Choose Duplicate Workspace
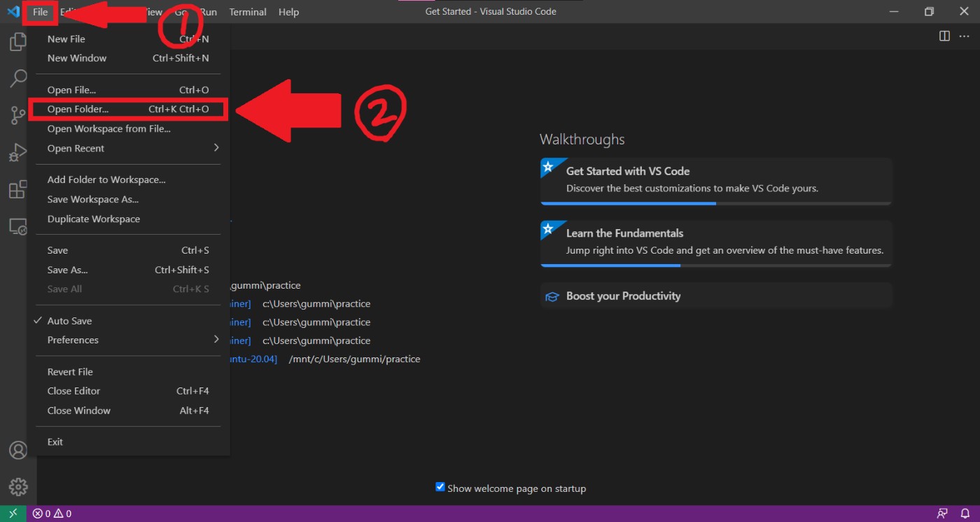 click(128, 219)
